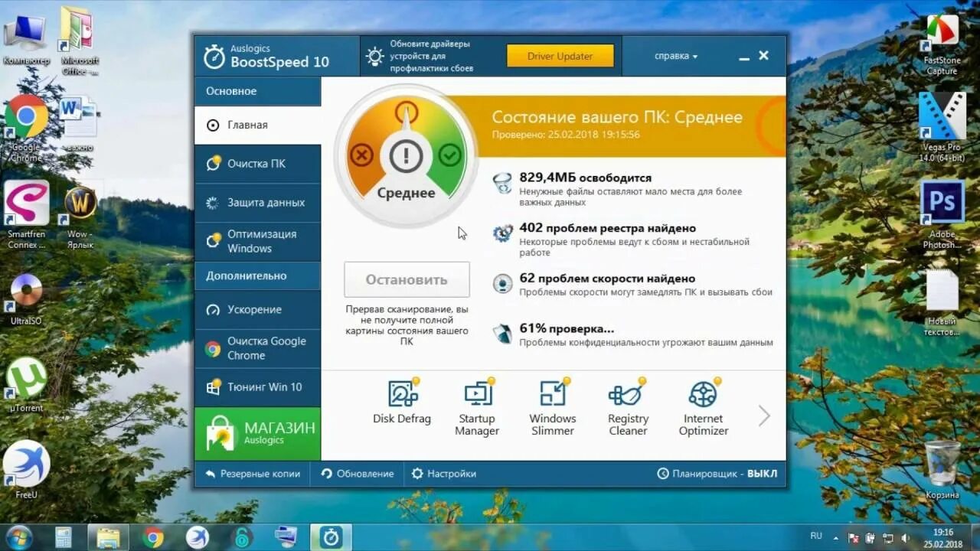Open the Новый текстовый document icon
This screenshot has height=551, width=980.
[942, 303]
